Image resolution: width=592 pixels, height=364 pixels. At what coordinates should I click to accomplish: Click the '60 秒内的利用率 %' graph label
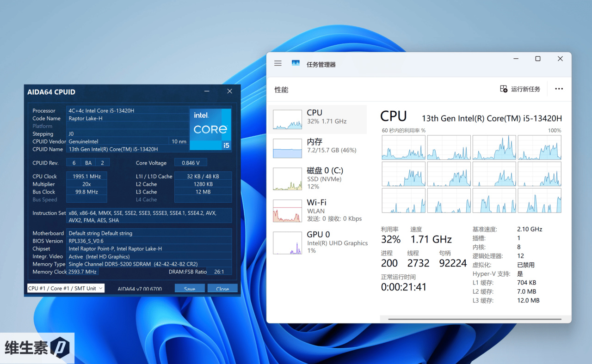click(404, 131)
